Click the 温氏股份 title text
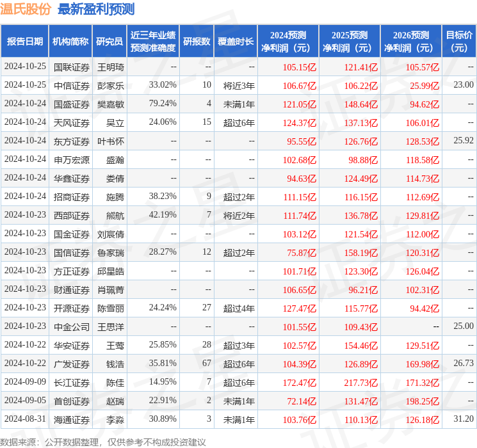The height and width of the screenshot is (448, 477). pos(25,9)
